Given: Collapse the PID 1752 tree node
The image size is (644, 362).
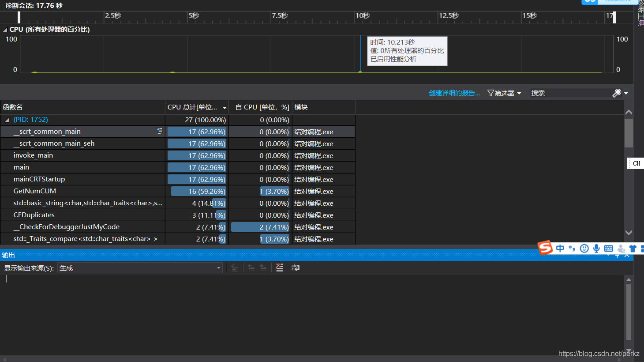Looking at the screenshot, I should point(7,120).
